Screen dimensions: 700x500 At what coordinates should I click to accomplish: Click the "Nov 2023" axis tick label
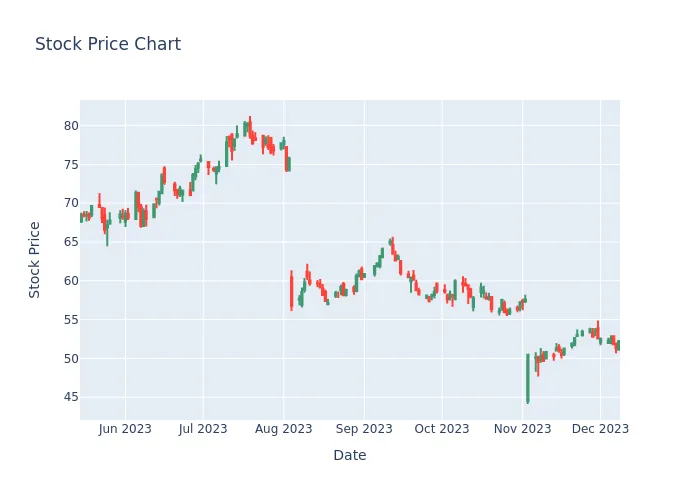522,429
